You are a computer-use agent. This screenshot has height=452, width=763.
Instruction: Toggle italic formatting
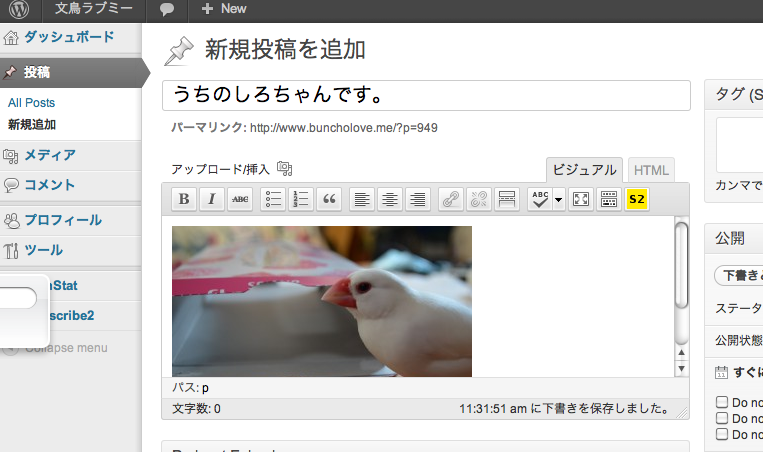pyautogui.click(x=212, y=199)
